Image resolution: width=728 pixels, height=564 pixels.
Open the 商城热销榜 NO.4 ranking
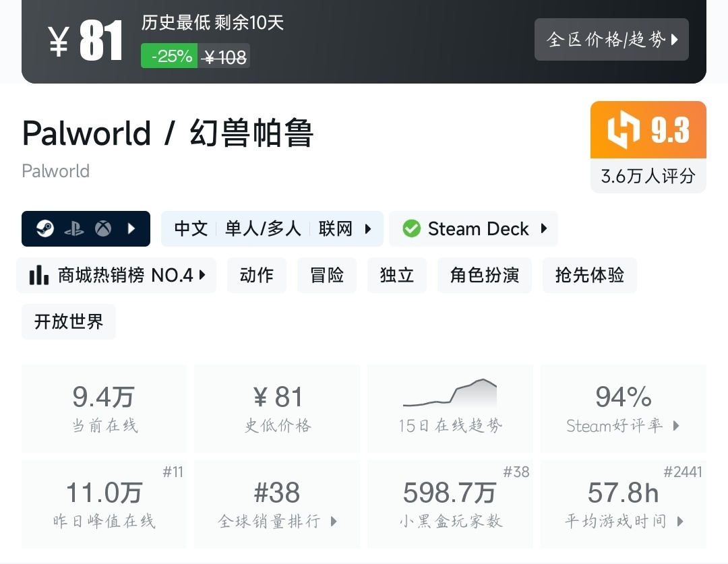point(116,276)
